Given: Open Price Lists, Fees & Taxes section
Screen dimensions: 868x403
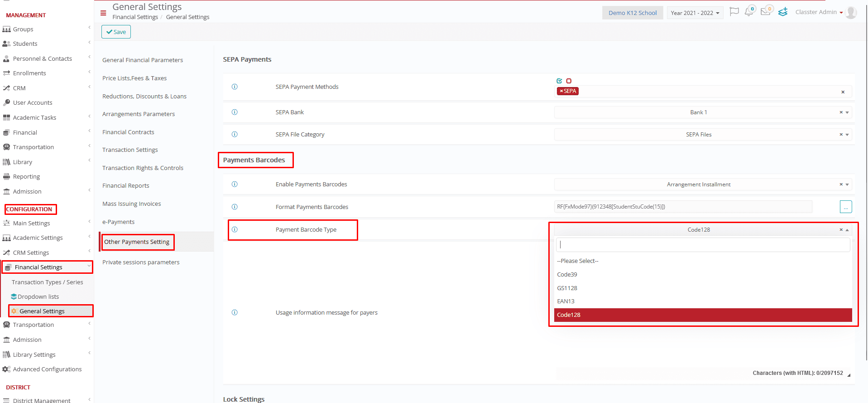Looking at the screenshot, I should [134, 78].
